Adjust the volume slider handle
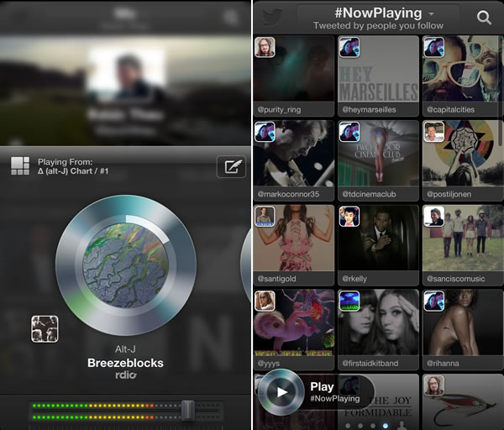Image resolution: width=504 pixels, height=430 pixels. [x=187, y=411]
